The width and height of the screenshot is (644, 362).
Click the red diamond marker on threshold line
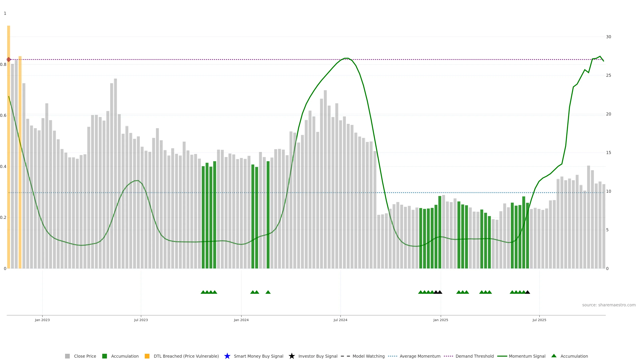click(9, 59)
